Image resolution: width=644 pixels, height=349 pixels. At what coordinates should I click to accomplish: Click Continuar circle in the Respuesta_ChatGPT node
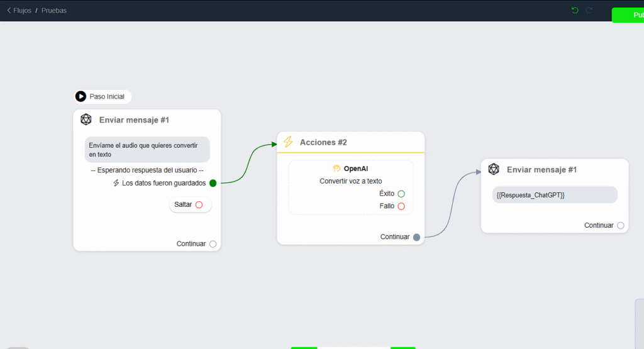(x=621, y=226)
